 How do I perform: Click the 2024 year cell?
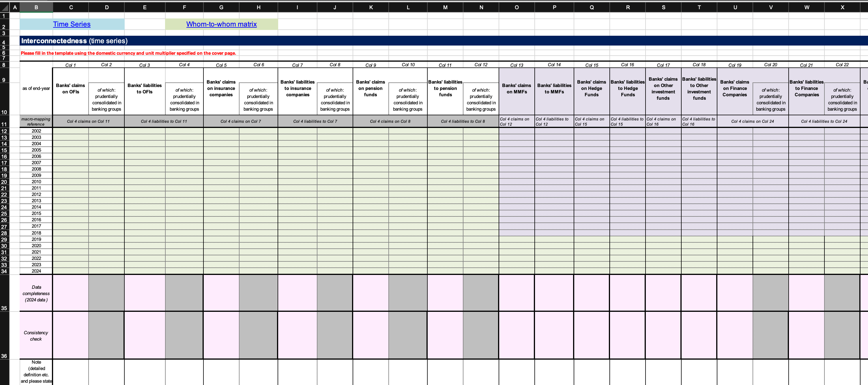[36, 271]
